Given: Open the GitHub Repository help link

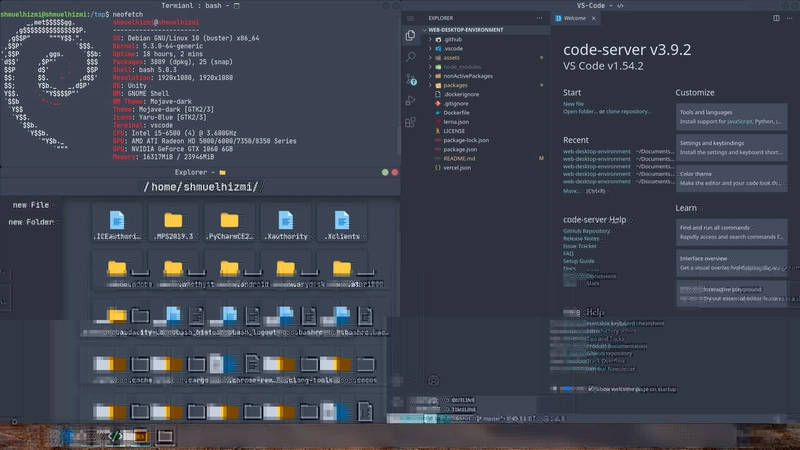Looking at the screenshot, I should (x=587, y=231).
